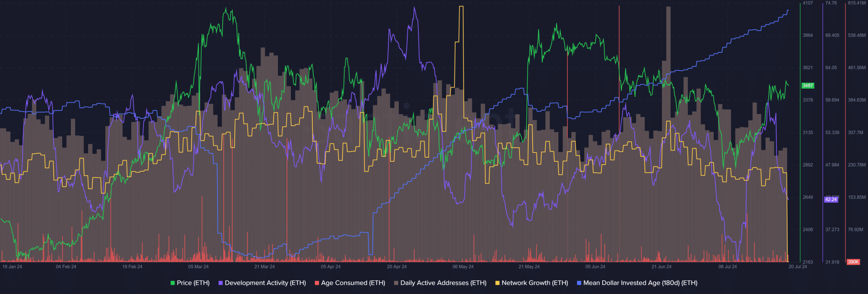Click the 74.76 development activity axis value
868x294 pixels.
831,3
